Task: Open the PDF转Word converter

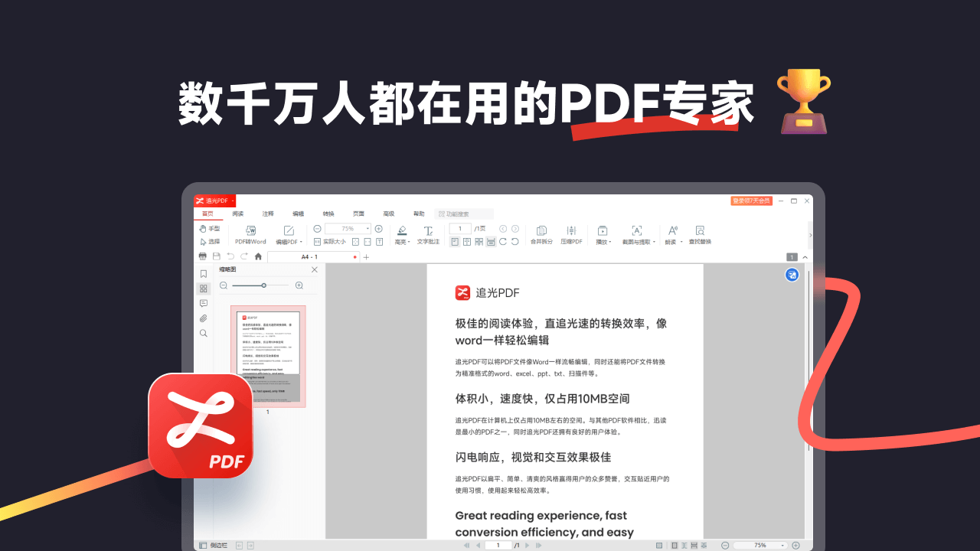Action: 250,235
